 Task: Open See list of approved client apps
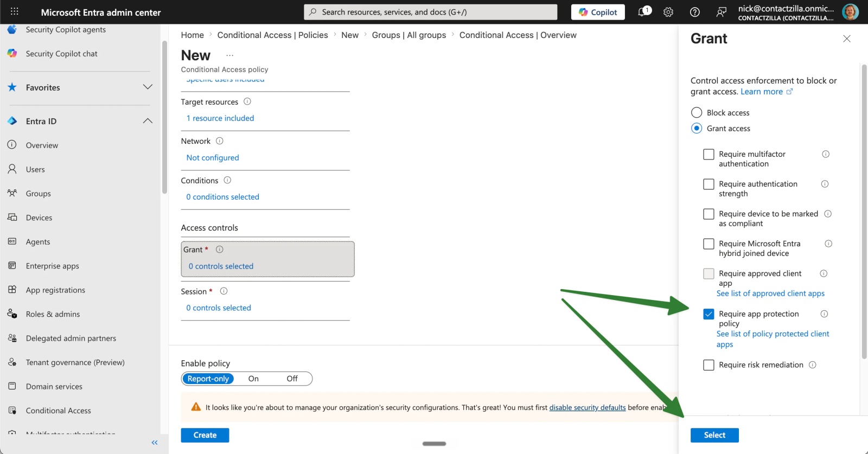click(x=770, y=293)
